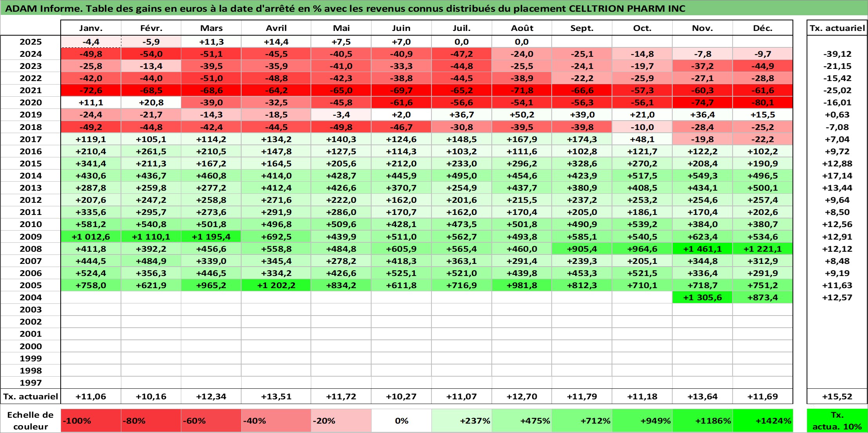Select the Nov. column header
This screenshot has height=433, width=868.
(702, 28)
